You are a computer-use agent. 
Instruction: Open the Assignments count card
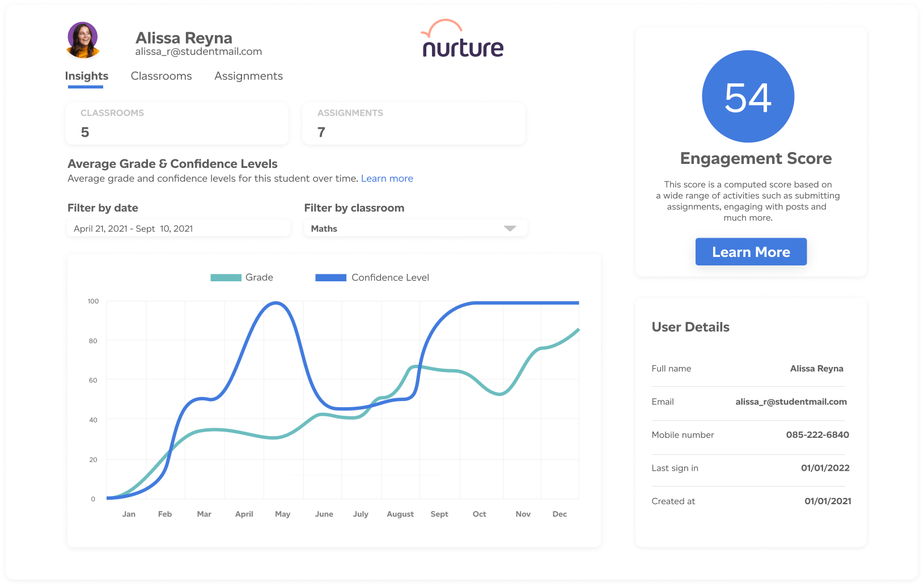point(414,123)
